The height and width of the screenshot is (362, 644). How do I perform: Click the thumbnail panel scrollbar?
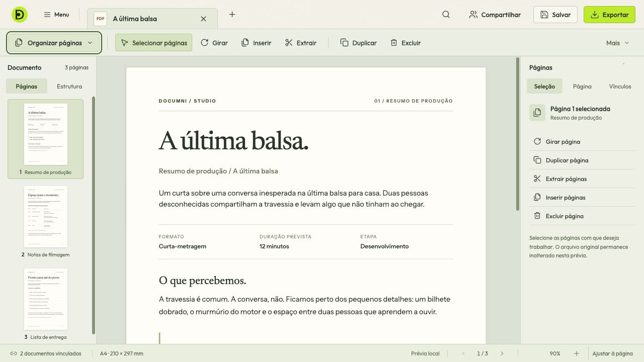point(94,216)
